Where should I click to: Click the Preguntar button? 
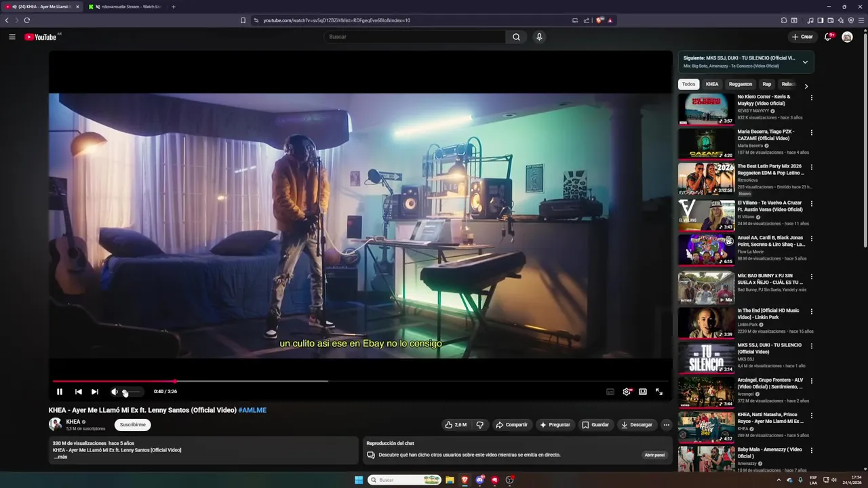coord(555,425)
